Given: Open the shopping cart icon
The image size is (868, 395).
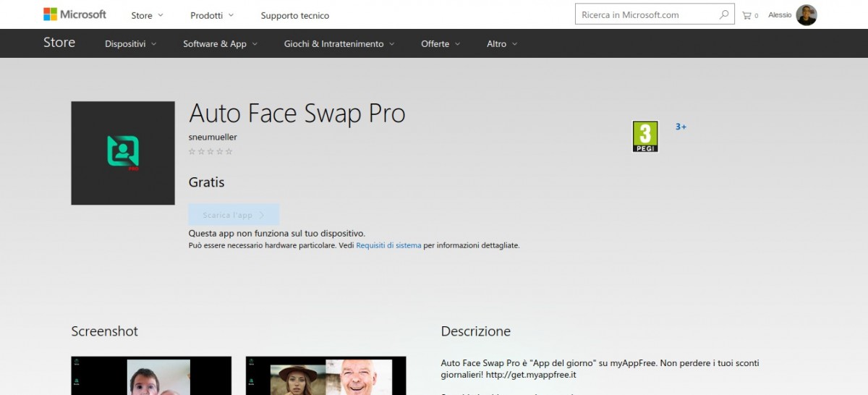Looking at the screenshot, I should coord(746,15).
